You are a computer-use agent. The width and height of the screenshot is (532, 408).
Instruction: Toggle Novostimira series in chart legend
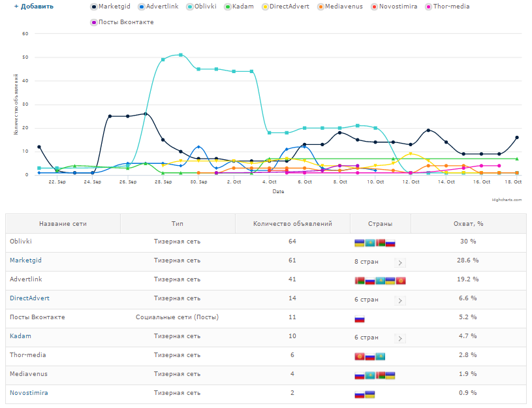394,7
